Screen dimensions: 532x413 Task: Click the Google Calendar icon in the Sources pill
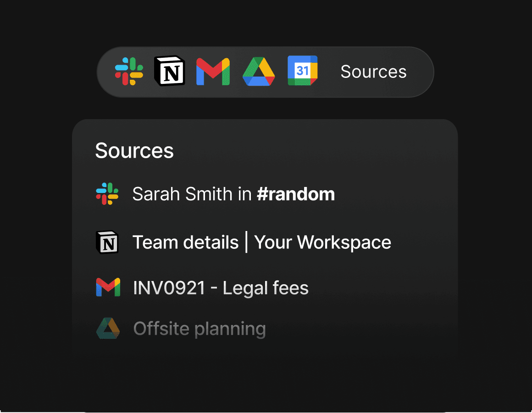pyautogui.click(x=303, y=71)
